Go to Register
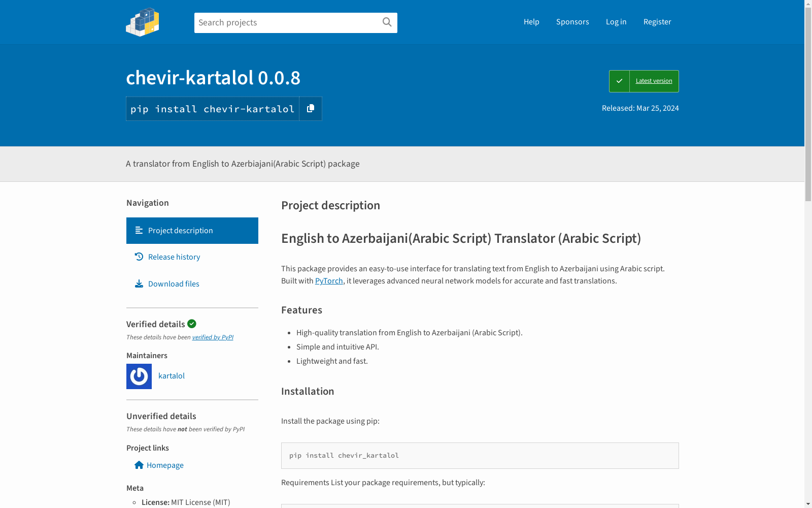This screenshot has width=812, height=508. [x=657, y=22]
